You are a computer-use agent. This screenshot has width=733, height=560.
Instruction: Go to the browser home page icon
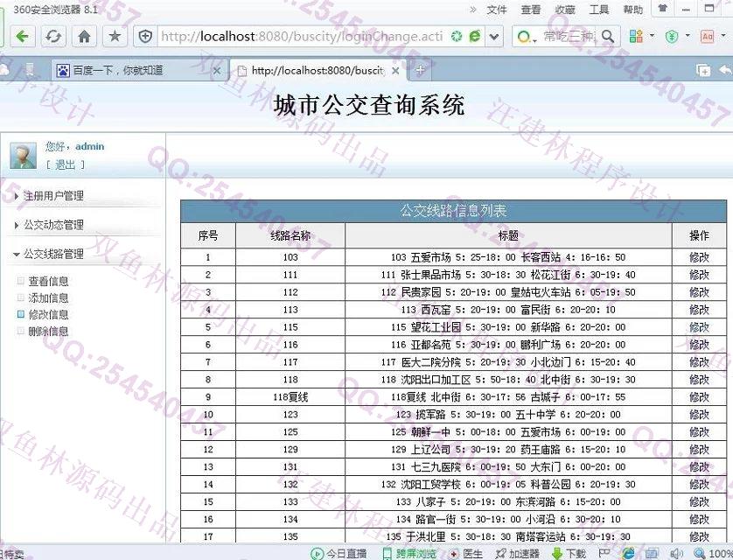85,37
